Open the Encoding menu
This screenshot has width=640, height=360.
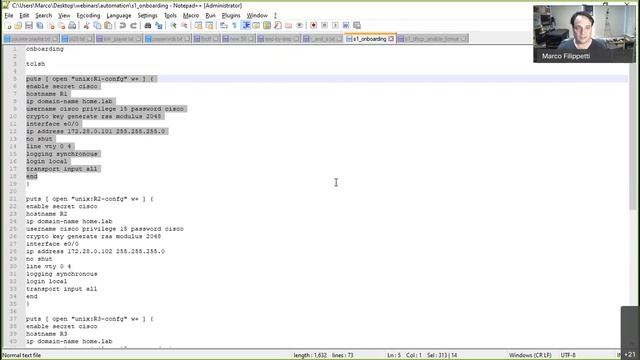click(x=88, y=16)
